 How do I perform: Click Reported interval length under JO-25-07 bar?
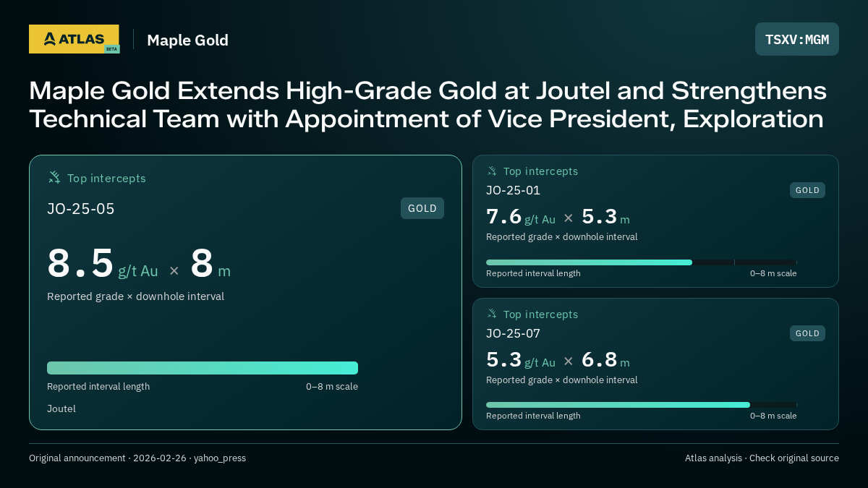coord(533,416)
